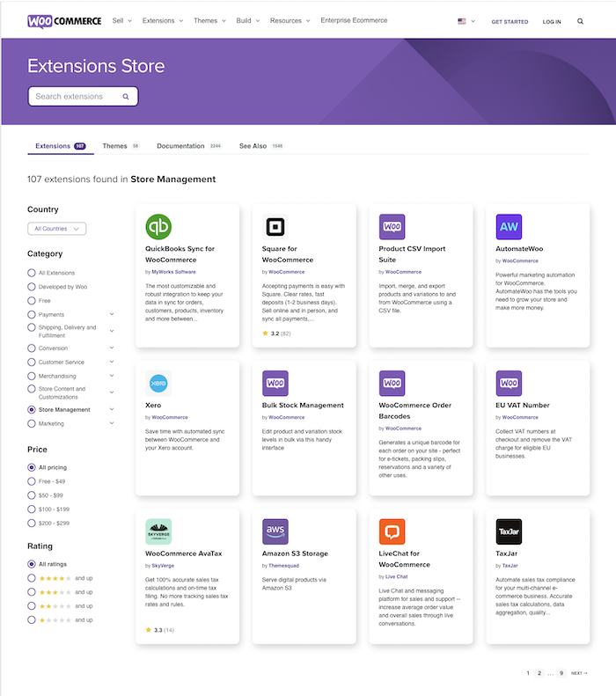
Task: Click the magnifier inside Search extensions box
Action: (126, 96)
